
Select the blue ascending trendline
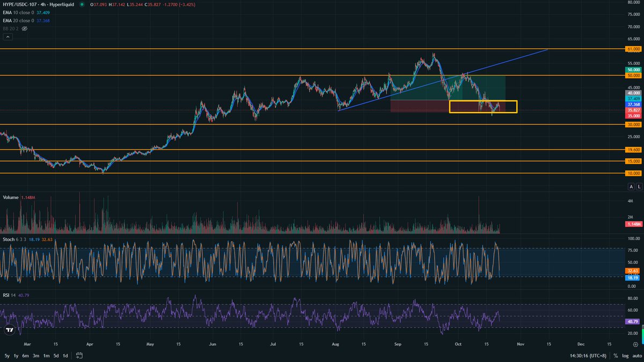443,79
